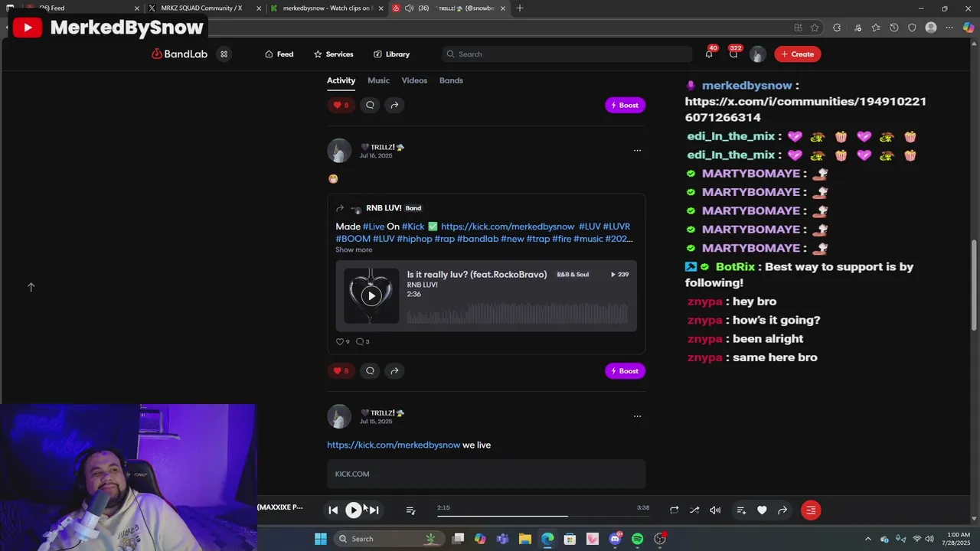
Task: Show hidden system tray icons
Action: click(x=867, y=539)
